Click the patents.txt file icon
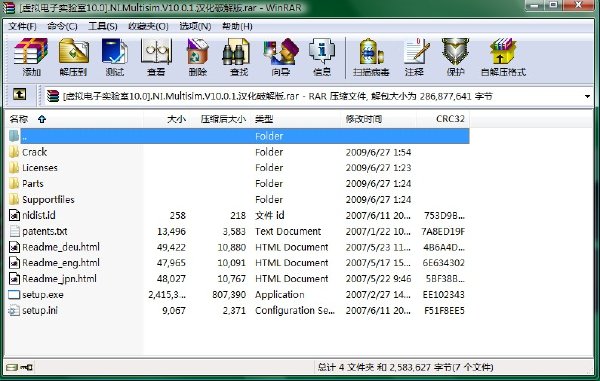The image size is (600, 381). [14, 231]
